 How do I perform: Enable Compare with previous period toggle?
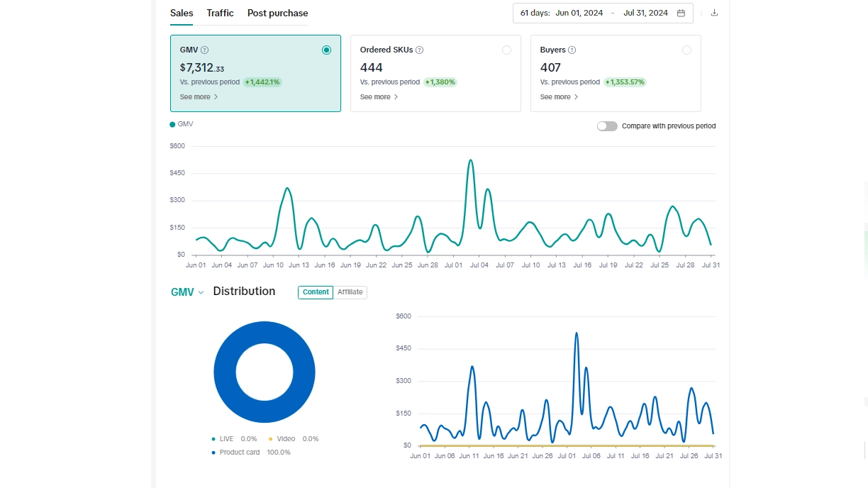[607, 126]
